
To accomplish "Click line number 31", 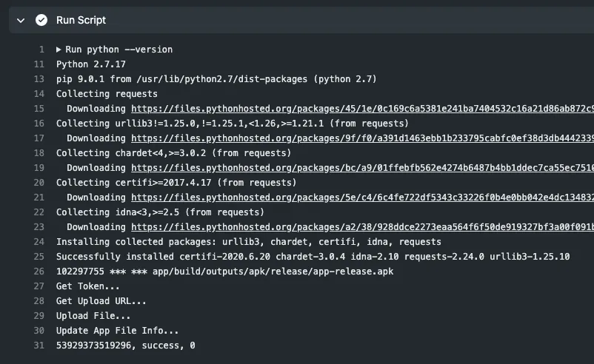I will click(39, 345).
